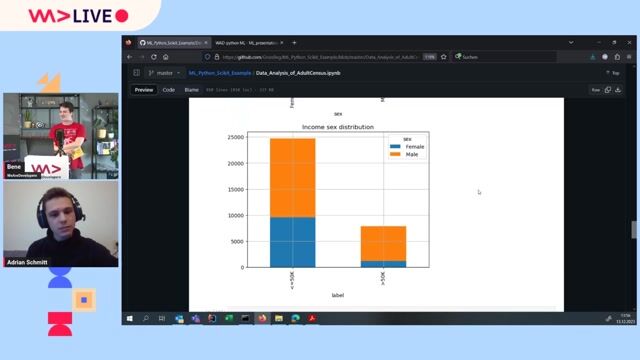Open the browser account profile icon
Screen dimensions: 640x360
click(x=605, y=57)
